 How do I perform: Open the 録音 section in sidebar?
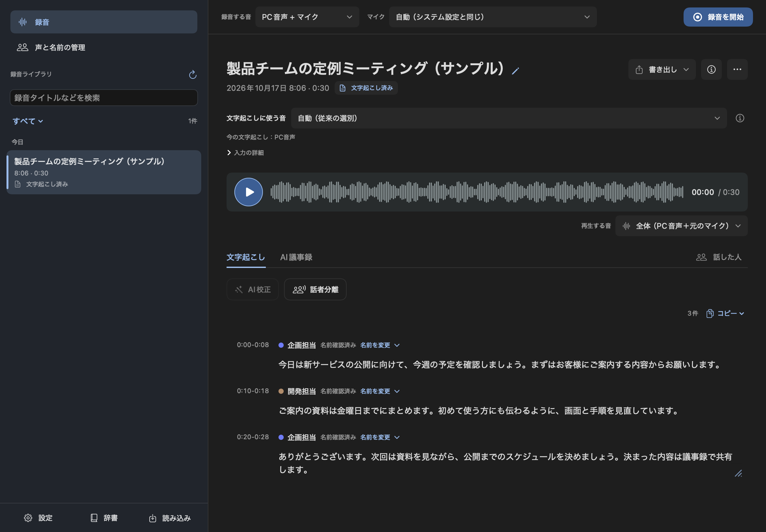click(x=104, y=22)
